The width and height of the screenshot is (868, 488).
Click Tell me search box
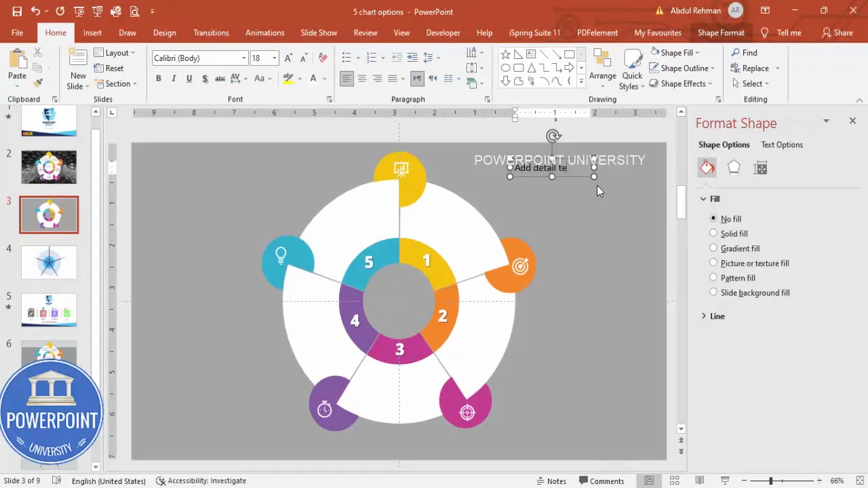coord(781,33)
